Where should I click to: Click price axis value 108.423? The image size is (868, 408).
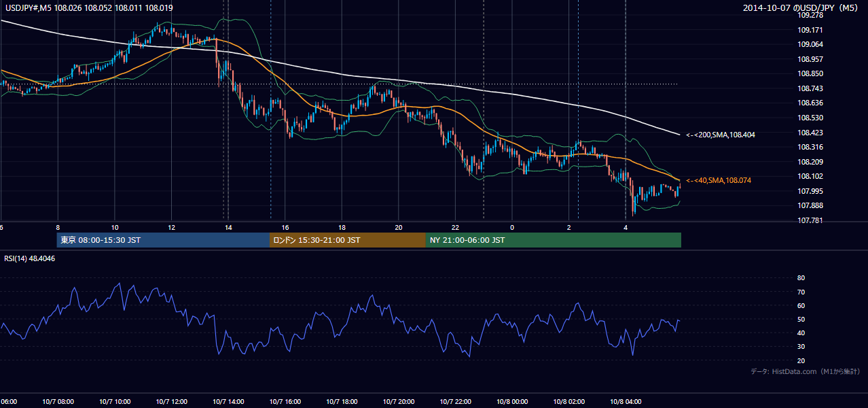click(810, 133)
